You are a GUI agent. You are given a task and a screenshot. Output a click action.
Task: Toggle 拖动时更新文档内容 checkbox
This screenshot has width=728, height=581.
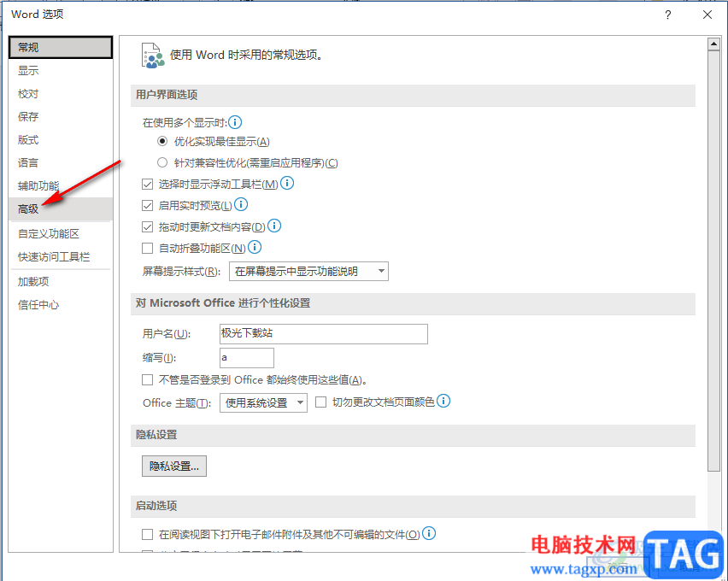(147, 227)
